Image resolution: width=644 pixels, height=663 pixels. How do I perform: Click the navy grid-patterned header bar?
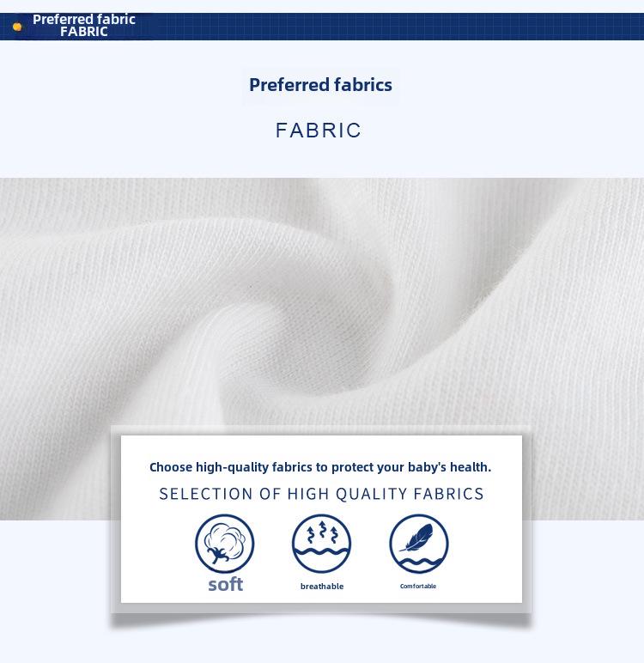coord(322,27)
